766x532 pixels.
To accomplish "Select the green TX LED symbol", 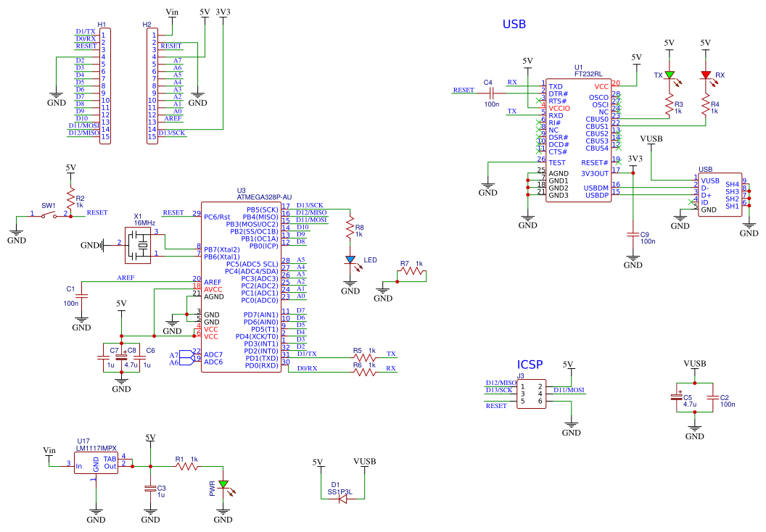I will 670,75.
